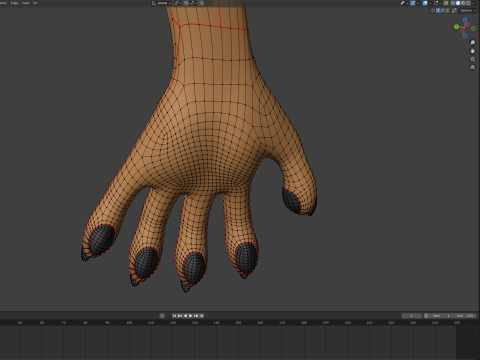This screenshot has width=480, height=360.
Task: Switch to solid shading mode
Action: coord(458,3)
